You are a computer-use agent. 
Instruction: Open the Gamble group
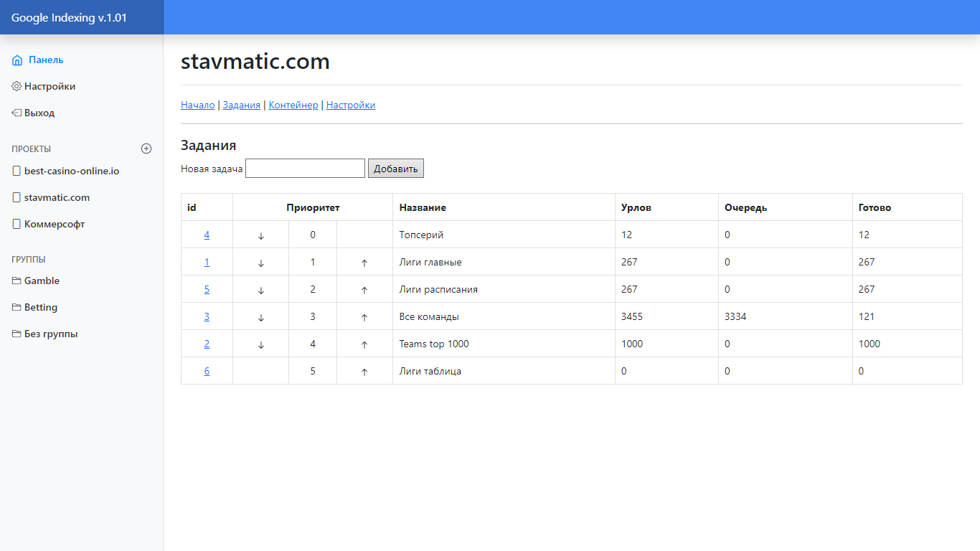point(42,281)
